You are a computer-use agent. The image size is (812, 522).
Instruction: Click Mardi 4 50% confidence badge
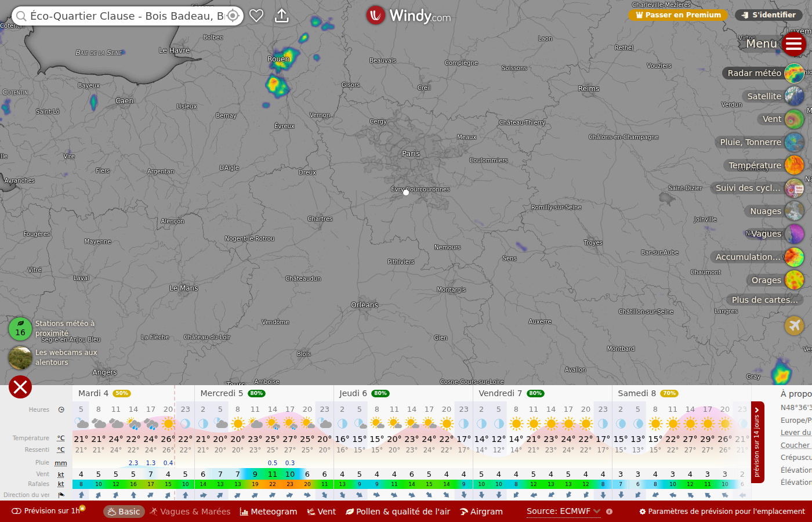122,393
